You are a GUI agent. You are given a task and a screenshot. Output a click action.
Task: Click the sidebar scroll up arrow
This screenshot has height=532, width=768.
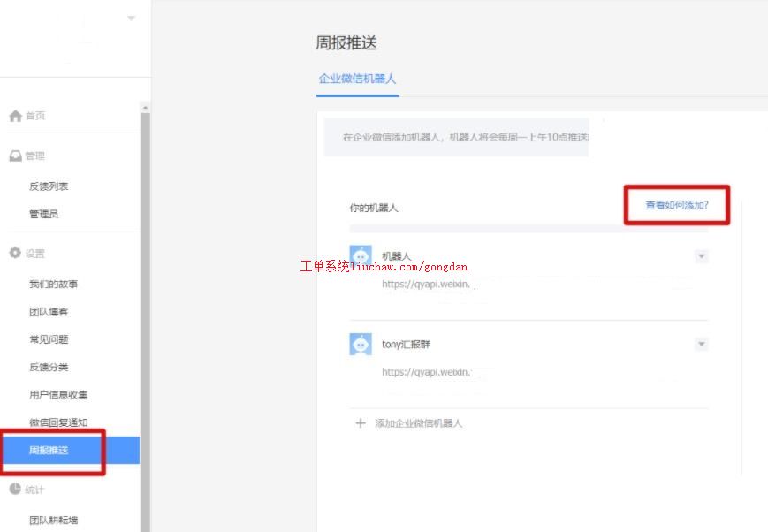tap(145, 108)
